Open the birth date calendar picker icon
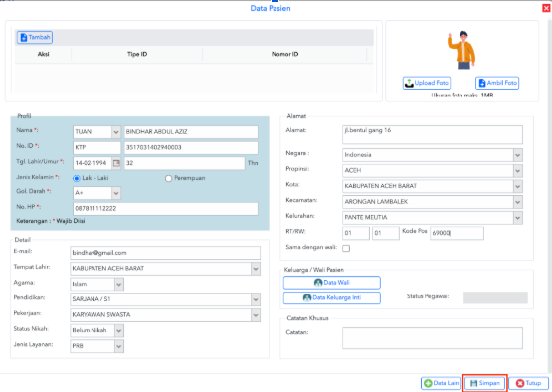The width and height of the screenshot is (552, 392). [116, 163]
